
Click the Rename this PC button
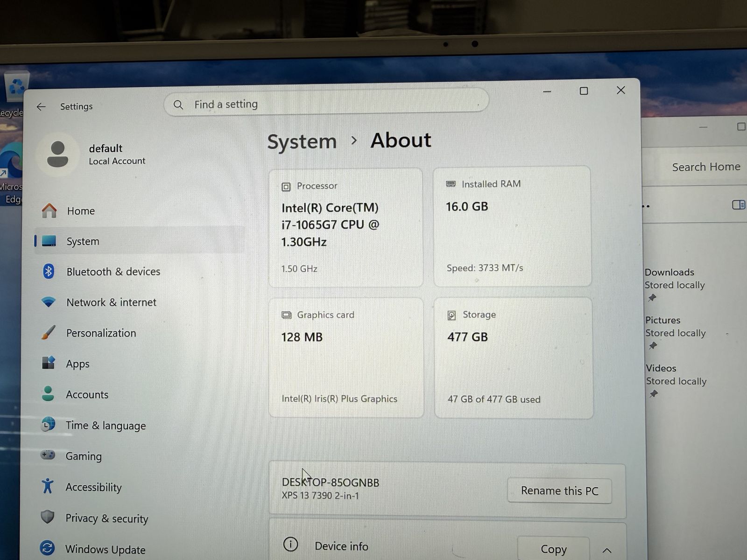pos(559,491)
